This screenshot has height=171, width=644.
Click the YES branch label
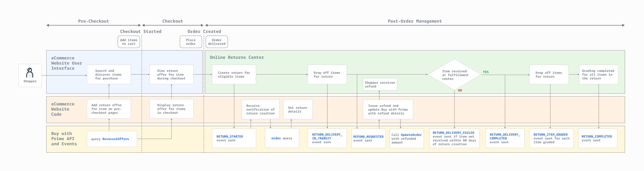pyautogui.click(x=486, y=72)
